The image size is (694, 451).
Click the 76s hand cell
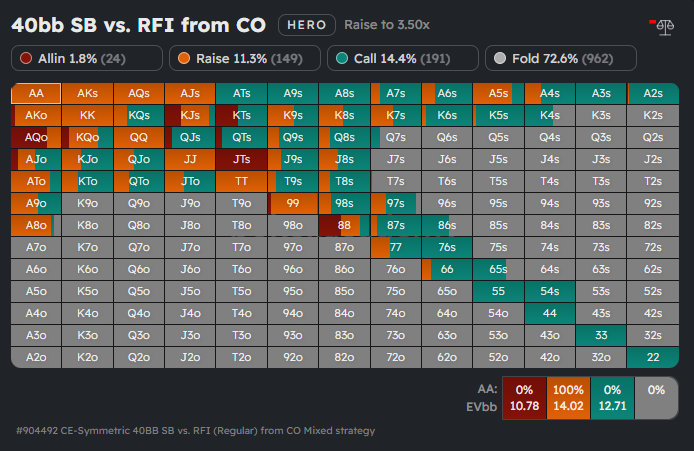(x=446, y=247)
